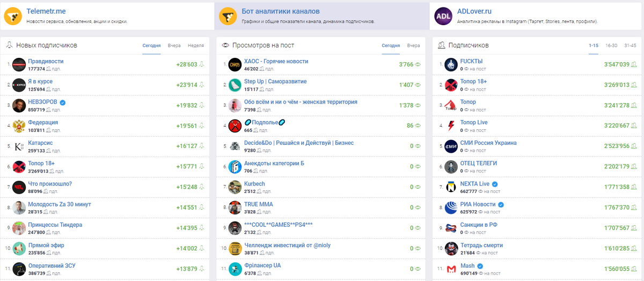Open the Анекдоты категории Б avatar

click(x=235, y=167)
